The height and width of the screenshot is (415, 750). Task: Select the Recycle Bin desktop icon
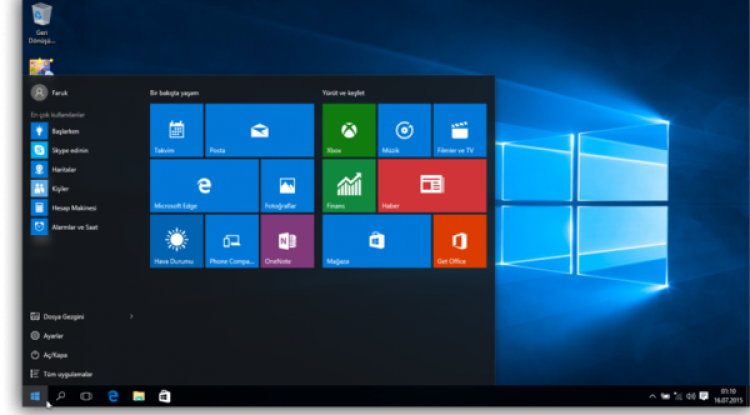coord(42,23)
